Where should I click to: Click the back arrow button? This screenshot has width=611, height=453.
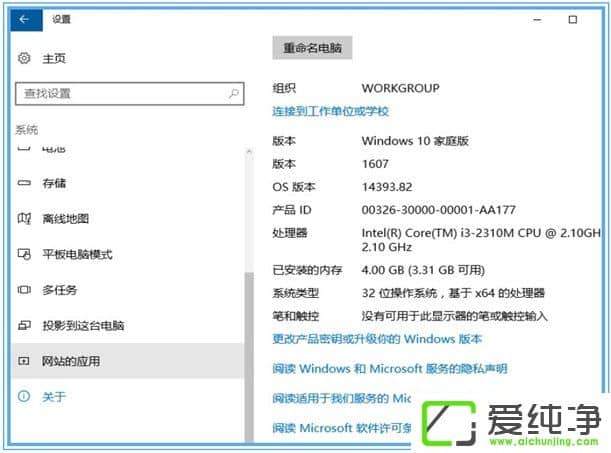(x=26, y=19)
